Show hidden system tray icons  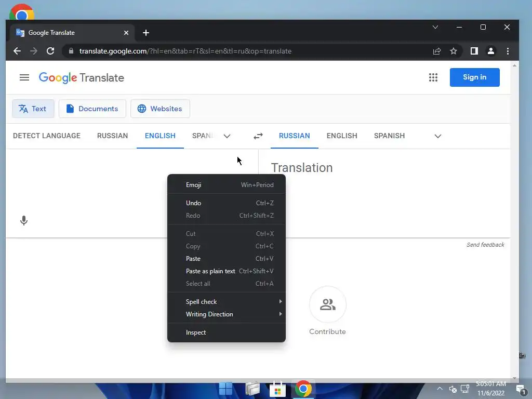[x=440, y=389]
